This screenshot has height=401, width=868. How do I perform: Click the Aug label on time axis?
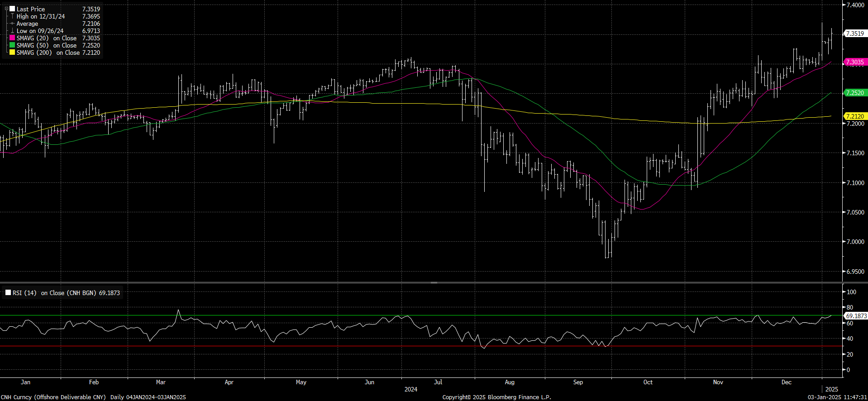coord(510,382)
